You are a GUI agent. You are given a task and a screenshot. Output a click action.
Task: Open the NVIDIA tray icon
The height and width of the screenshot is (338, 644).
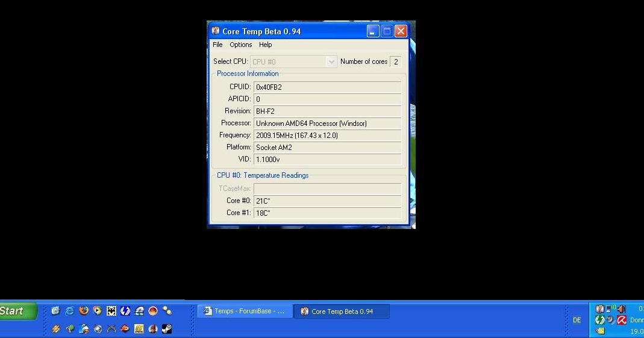(600, 331)
